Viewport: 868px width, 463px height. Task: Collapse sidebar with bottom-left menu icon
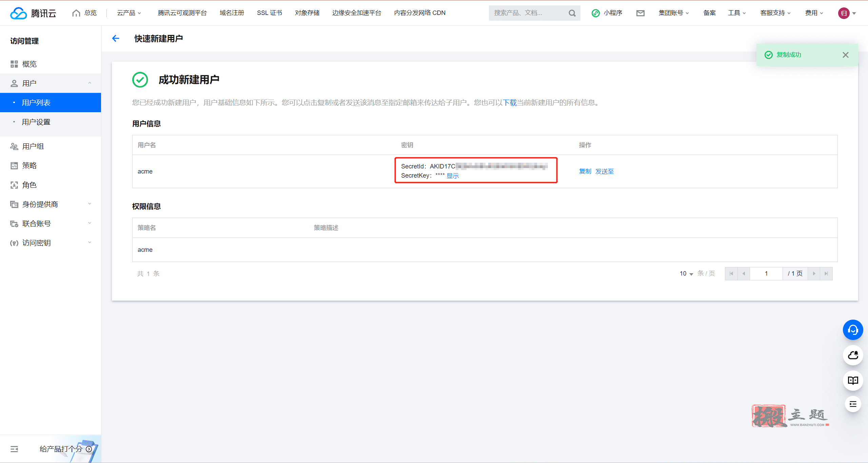14,449
